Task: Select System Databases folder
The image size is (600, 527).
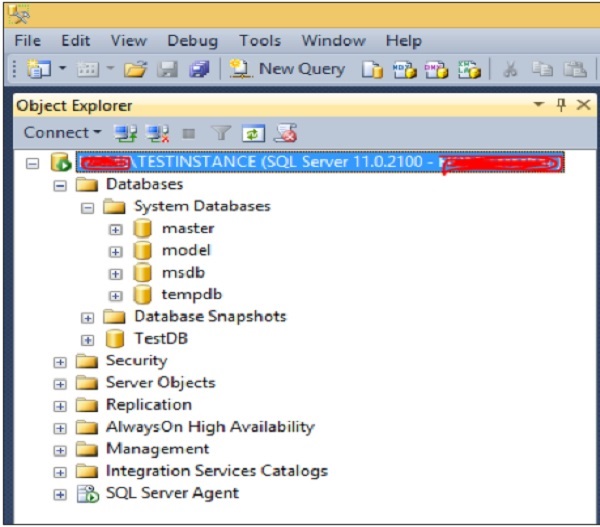Action: pyautogui.click(x=202, y=206)
